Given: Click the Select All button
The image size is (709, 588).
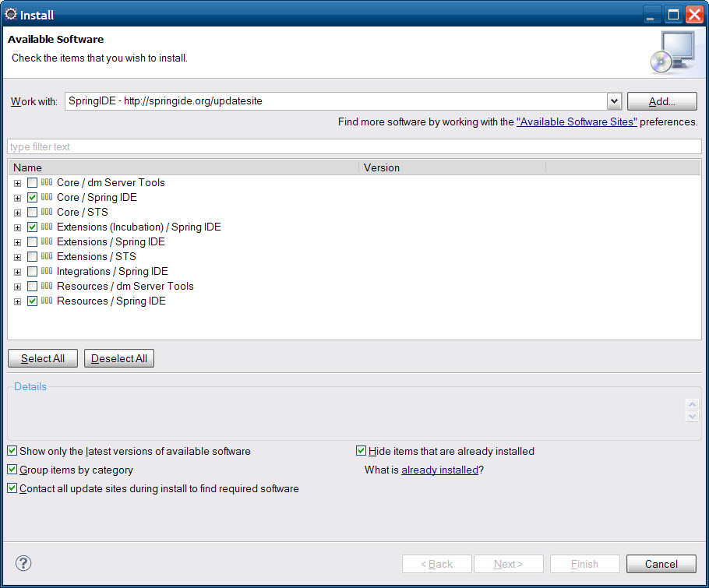Looking at the screenshot, I should (x=43, y=358).
